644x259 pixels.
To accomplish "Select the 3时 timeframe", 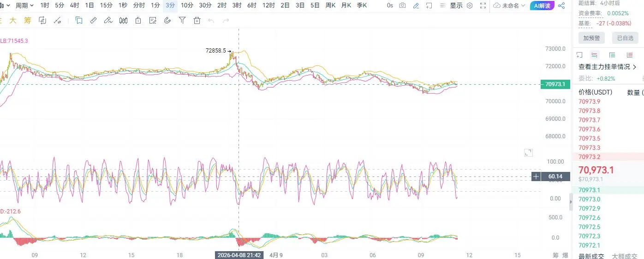I will click(x=237, y=6).
